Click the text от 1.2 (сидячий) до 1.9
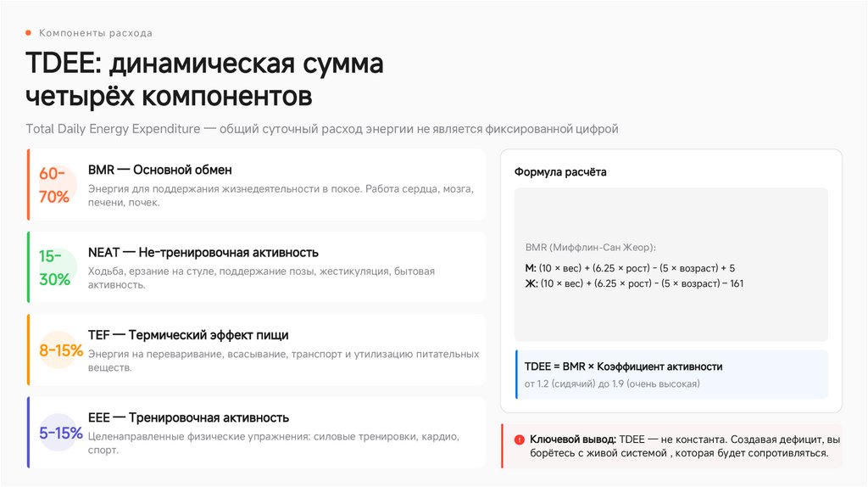Viewport: 868px width, 487px height. point(612,384)
